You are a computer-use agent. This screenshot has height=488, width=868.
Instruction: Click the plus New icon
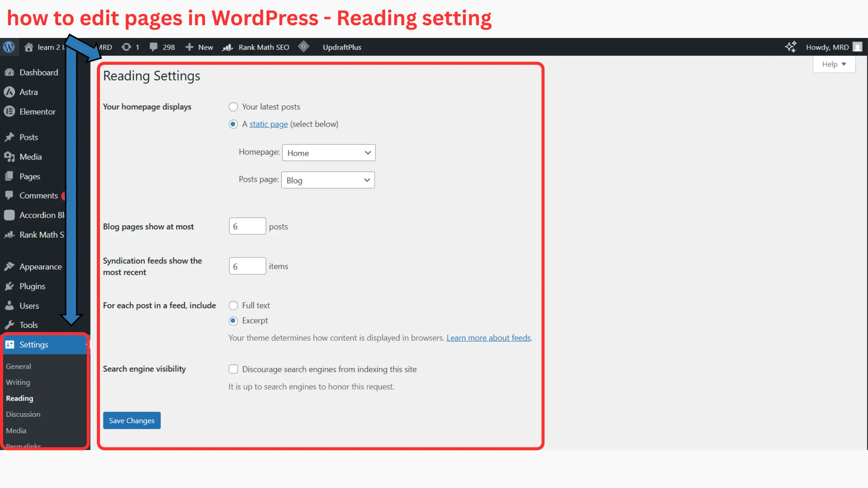click(189, 47)
